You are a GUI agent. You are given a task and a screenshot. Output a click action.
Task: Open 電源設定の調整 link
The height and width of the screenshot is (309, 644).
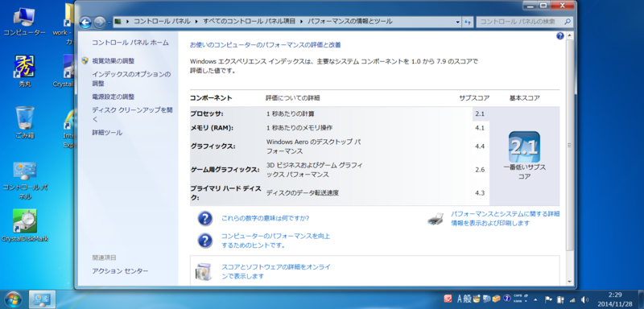coord(113,97)
